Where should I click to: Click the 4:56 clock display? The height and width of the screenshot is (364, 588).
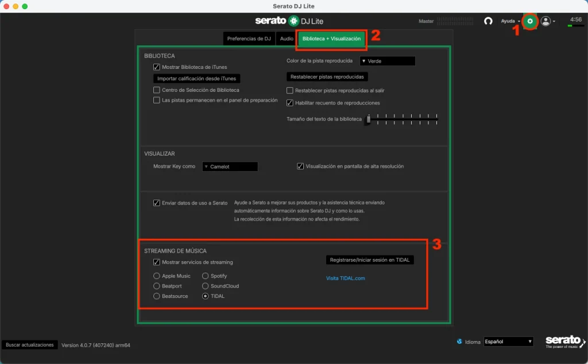pos(575,20)
